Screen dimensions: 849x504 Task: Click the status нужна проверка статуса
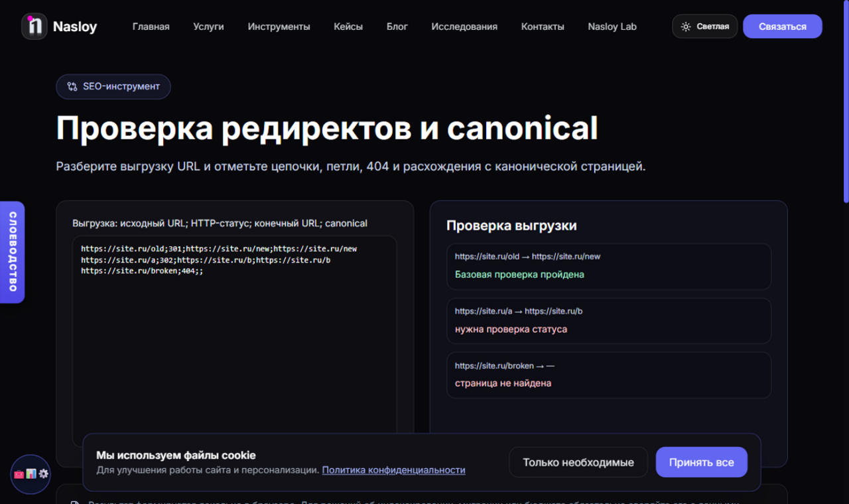click(x=511, y=329)
